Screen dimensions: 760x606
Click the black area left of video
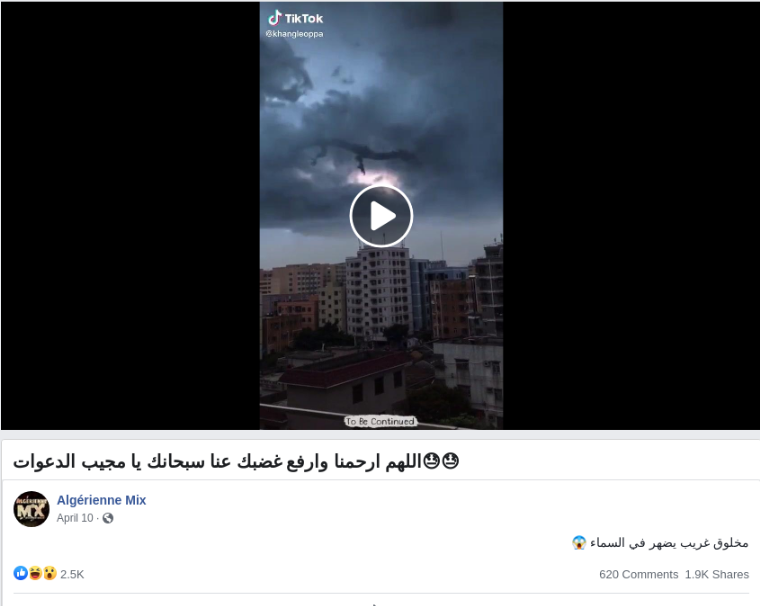[130, 216]
